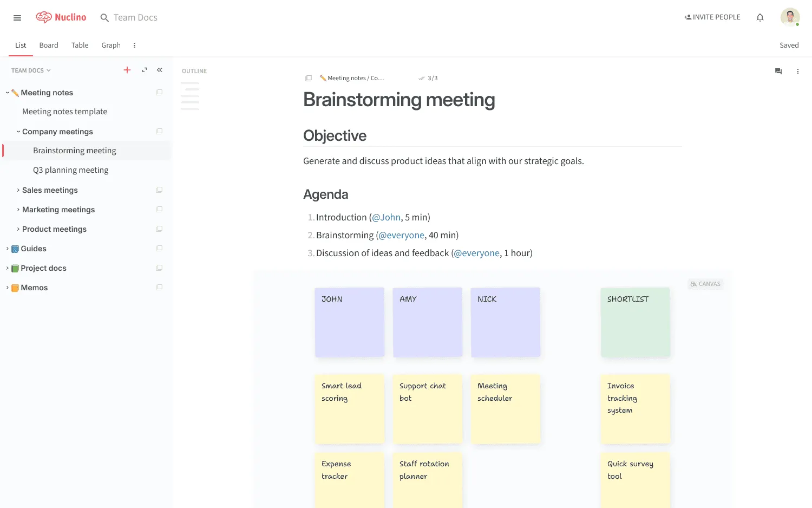Screen dimensions: 812x508
Task: Select the Support chat bot sticky note
Action: 427,409
